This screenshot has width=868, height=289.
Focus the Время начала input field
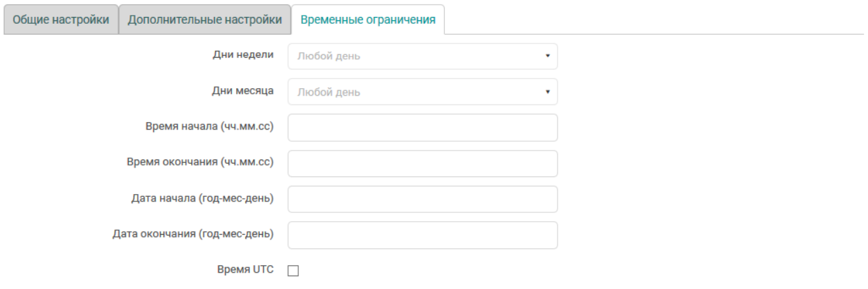(x=422, y=128)
